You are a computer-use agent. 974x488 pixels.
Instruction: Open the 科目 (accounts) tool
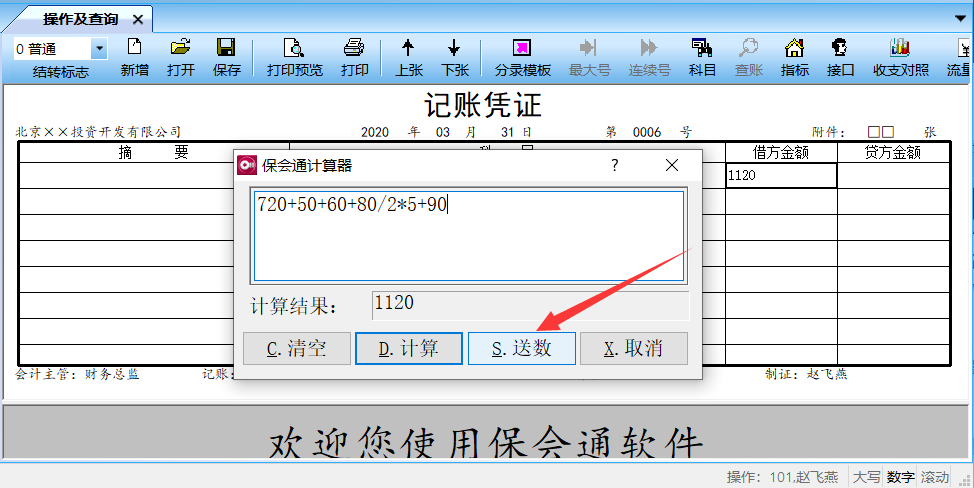pyautogui.click(x=702, y=57)
